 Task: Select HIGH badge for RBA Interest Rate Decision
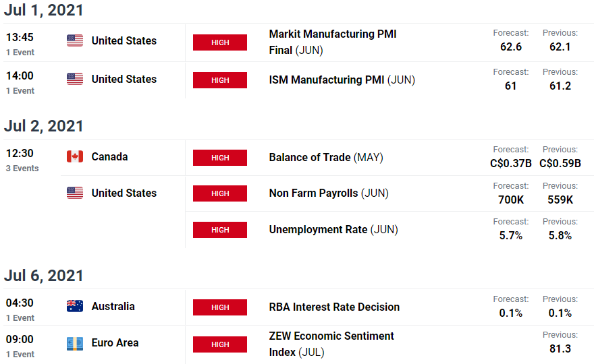tap(220, 307)
